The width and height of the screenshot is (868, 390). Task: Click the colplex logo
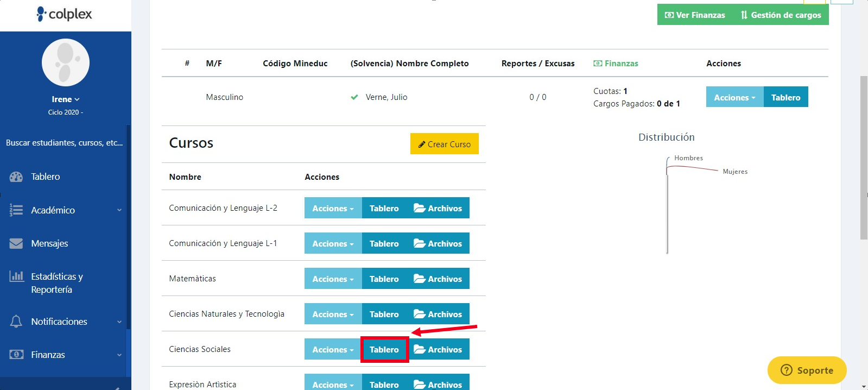click(x=65, y=14)
